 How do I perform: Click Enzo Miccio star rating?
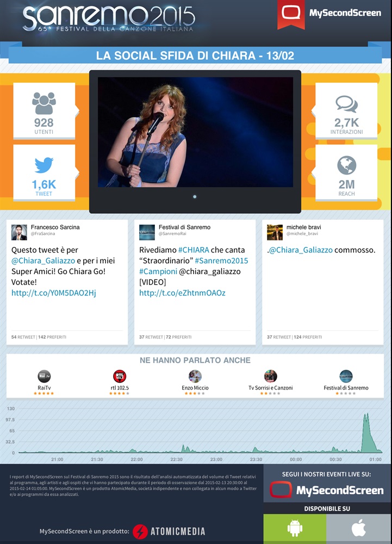[x=195, y=393]
